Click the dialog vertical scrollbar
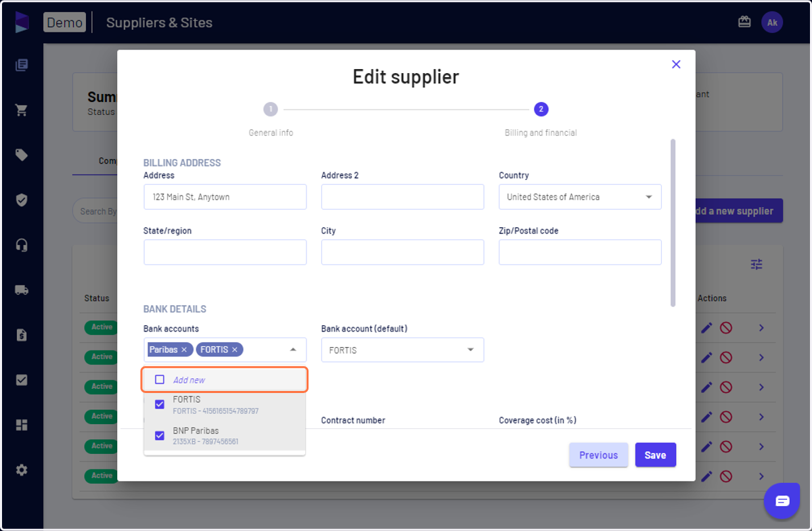This screenshot has height=531, width=812. [673, 223]
